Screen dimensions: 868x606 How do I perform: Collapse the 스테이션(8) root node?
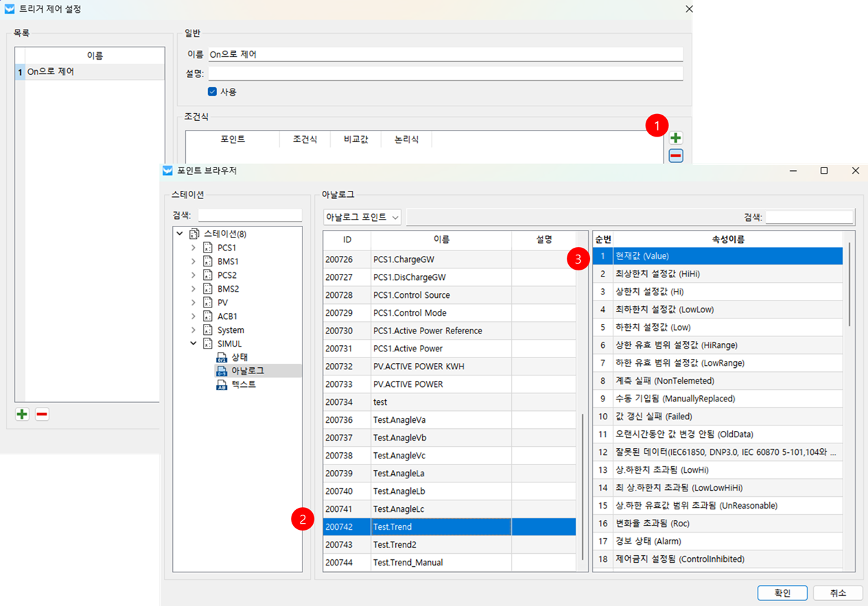pyautogui.click(x=180, y=234)
